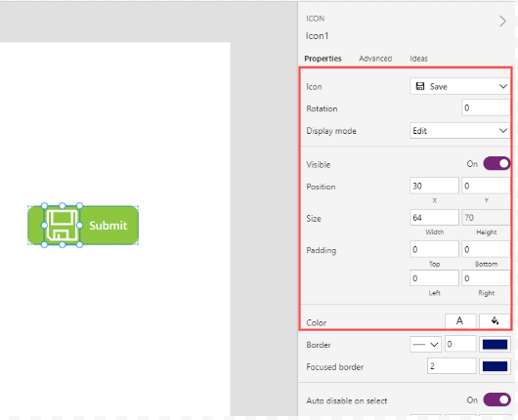Open the Properties tab
The width and height of the screenshot is (518, 420).
tap(323, 59)
